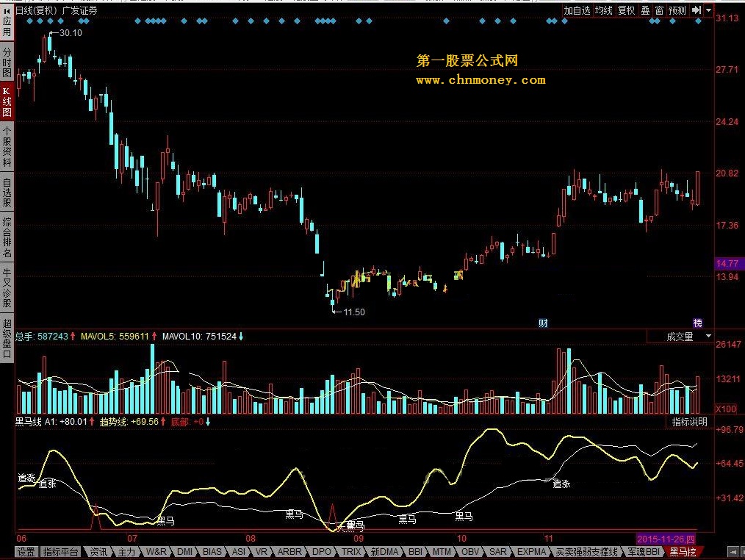Toggle 叠 overlay mode
745x560 pixels.
pos(645,10)
